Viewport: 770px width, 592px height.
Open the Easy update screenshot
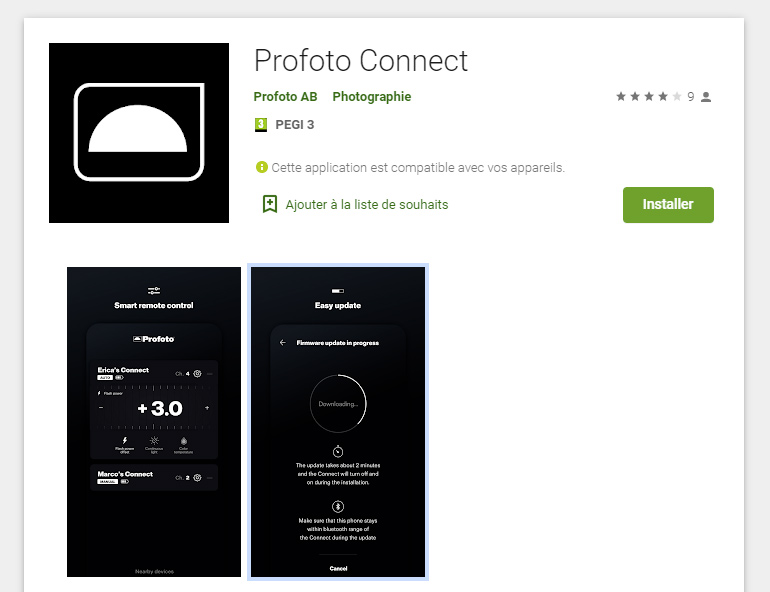pyautogui.click(x=338, y=422)
